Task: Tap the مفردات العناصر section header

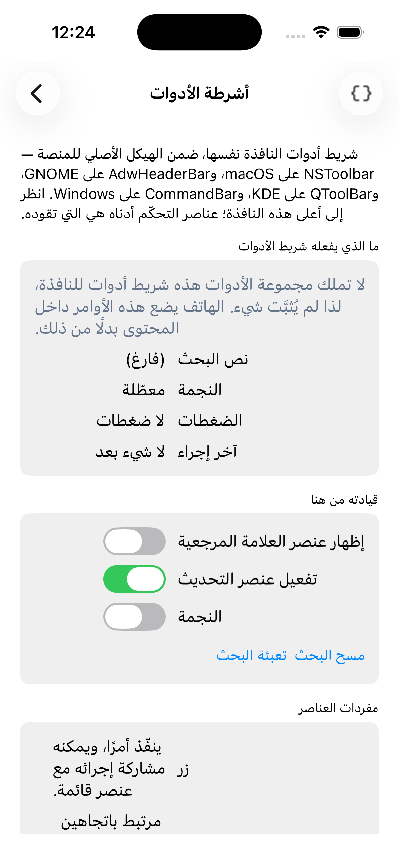Action: (x=338, y=708)
